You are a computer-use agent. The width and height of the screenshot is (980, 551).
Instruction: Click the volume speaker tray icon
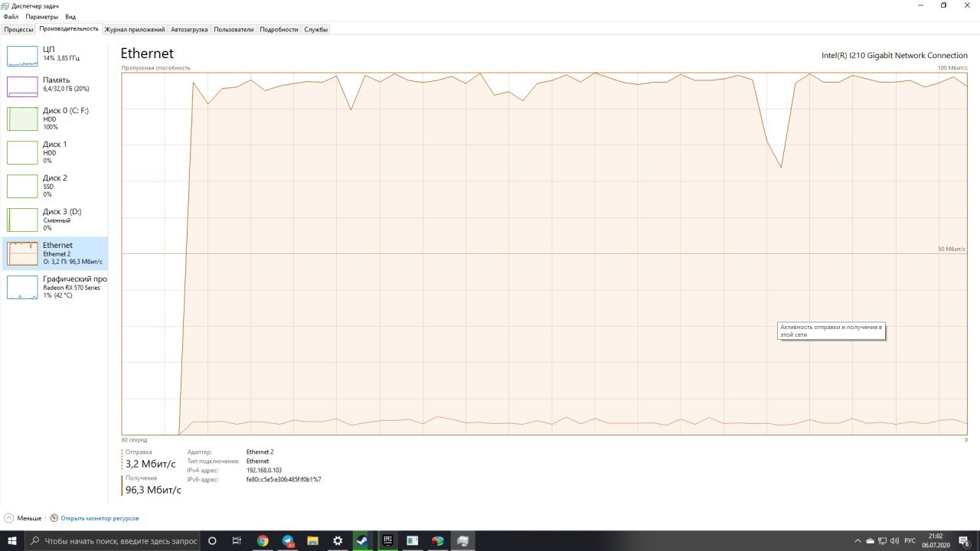click(896, 540)
